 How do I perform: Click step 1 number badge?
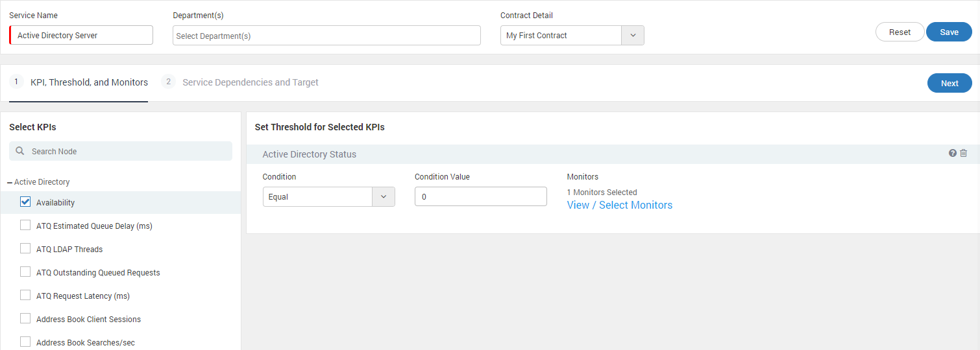[16, 82]
